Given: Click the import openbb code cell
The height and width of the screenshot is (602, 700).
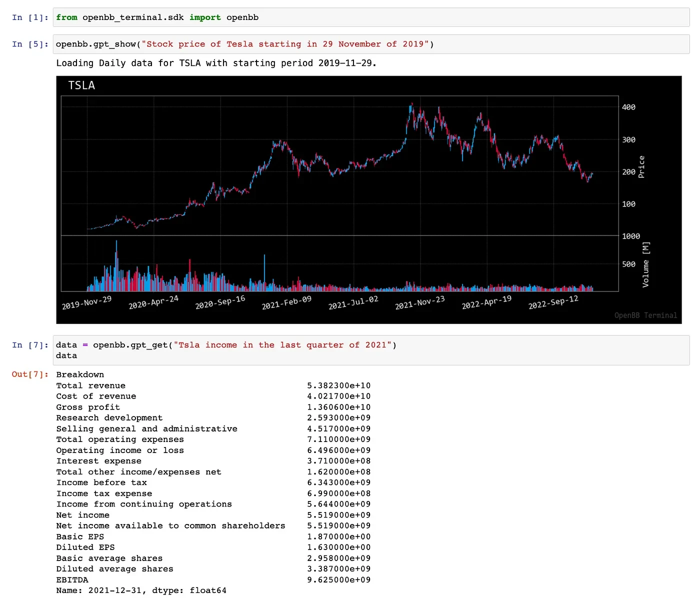Looking at the screenshot, I should pyautogui.click(x=370, y=17).
